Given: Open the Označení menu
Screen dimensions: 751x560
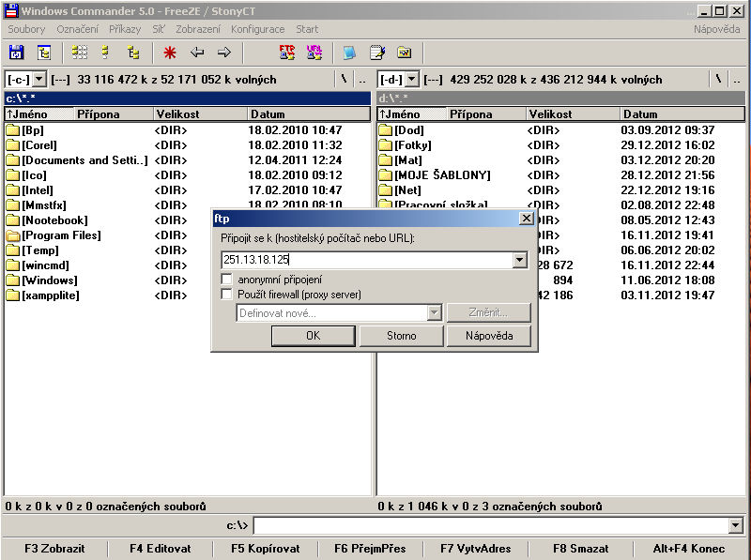Looking at the screenshot, I should (x=77, y=29).
